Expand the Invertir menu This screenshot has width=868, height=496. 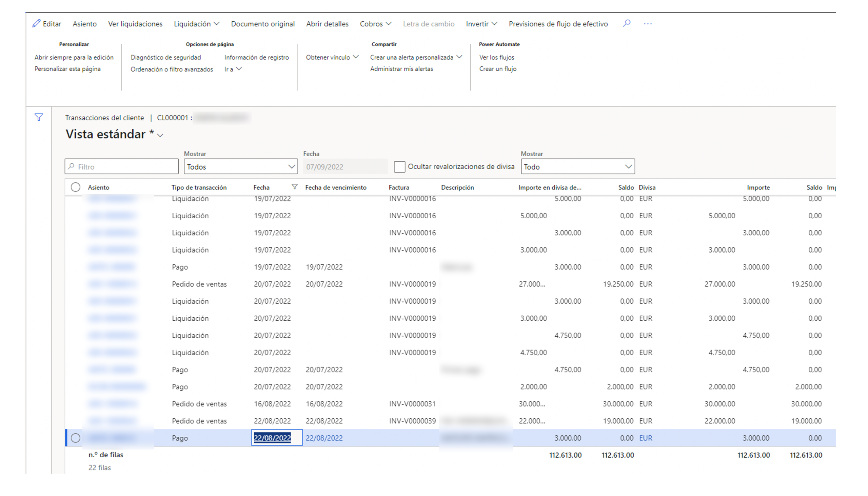point(482,24)
